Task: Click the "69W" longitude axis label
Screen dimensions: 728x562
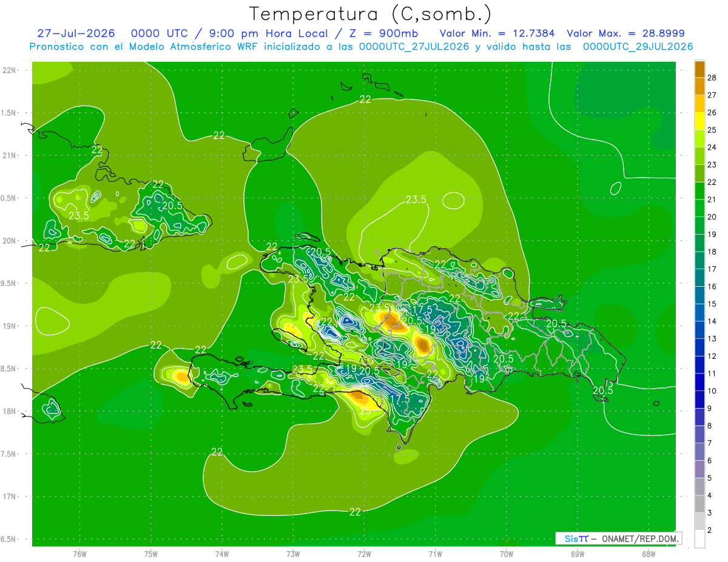Action: [x=578, y=554]
